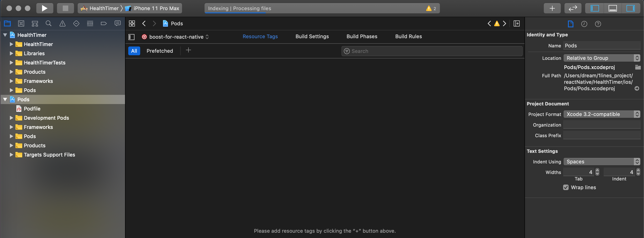Choose iPhone 11 Pro Max destination
644x238 pixels.
coord(152,8)
